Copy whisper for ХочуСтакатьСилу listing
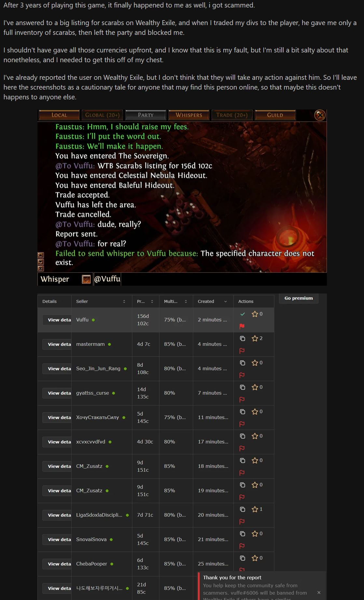The width and height of the screenshot is (364, 600). [x=243, y=412]
